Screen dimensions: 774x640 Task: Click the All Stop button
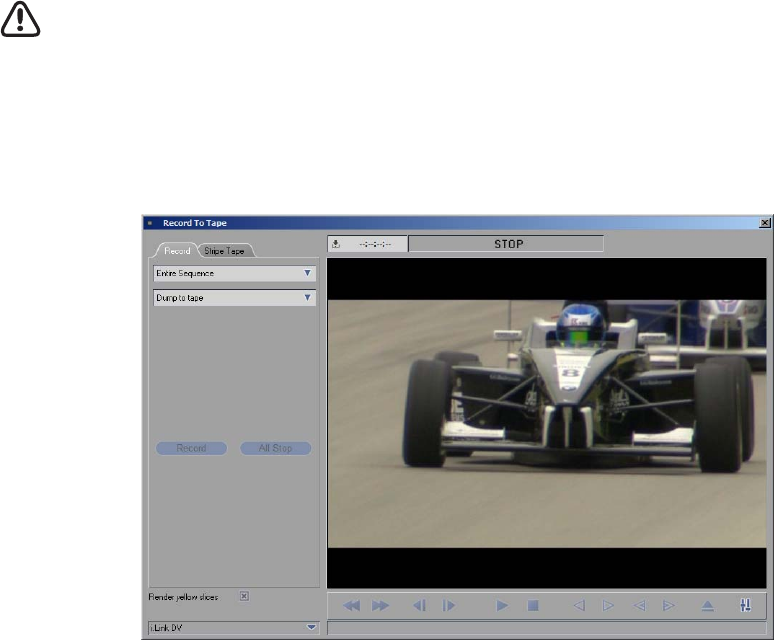tap(275, 448)
